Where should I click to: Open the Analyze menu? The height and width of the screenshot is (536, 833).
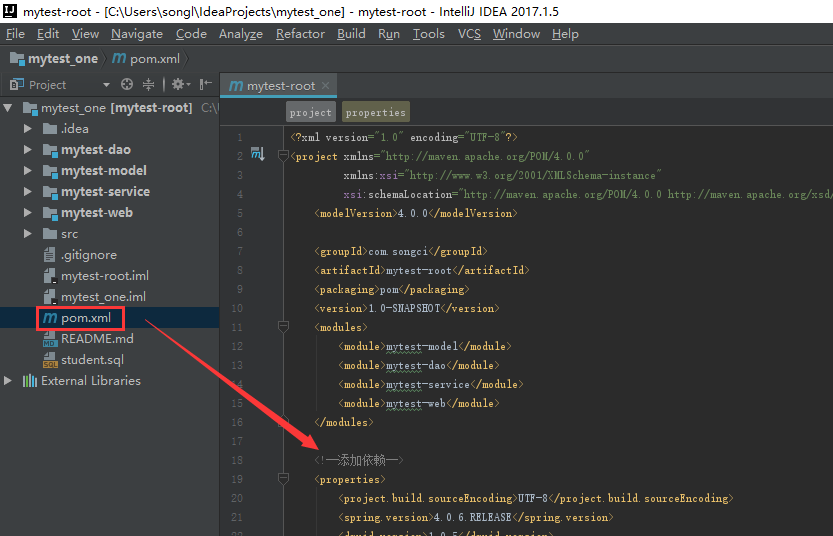[241, 34]
